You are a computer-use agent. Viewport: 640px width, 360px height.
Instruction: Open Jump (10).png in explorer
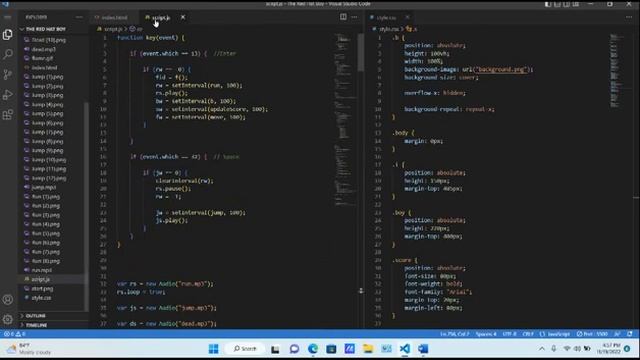click(49, 160)
